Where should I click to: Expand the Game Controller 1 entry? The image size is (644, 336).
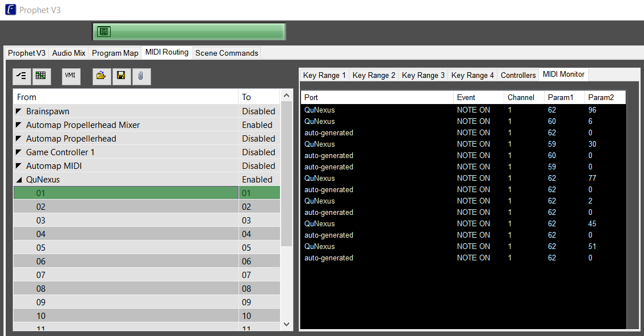pos(19,152)
